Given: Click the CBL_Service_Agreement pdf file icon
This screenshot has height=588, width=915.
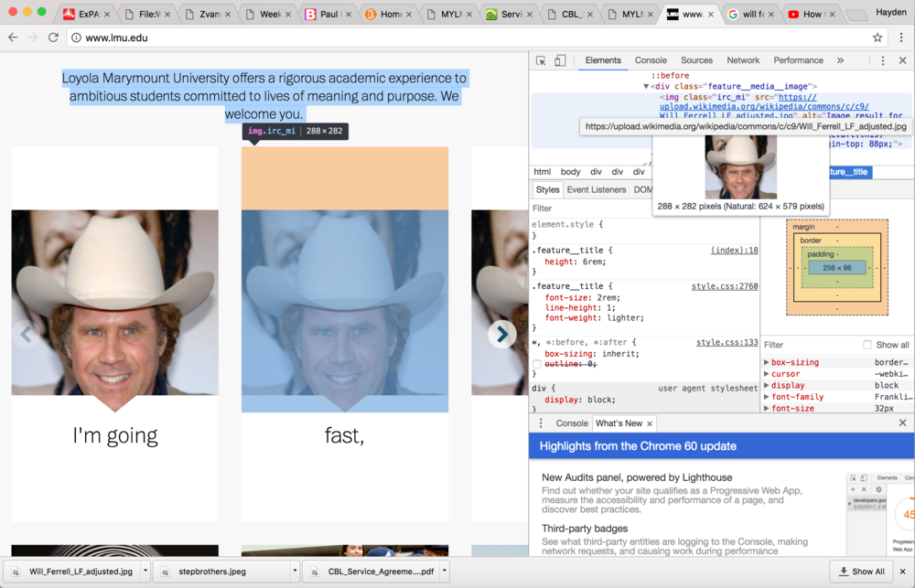Looking at the screenshot, I should [315, 572].
